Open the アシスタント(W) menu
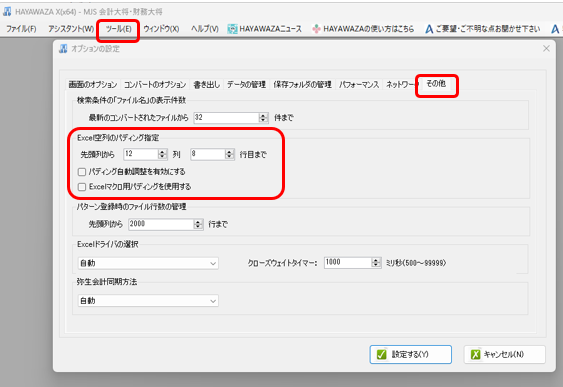Screen dimensions: 563x387 (71, 29)
